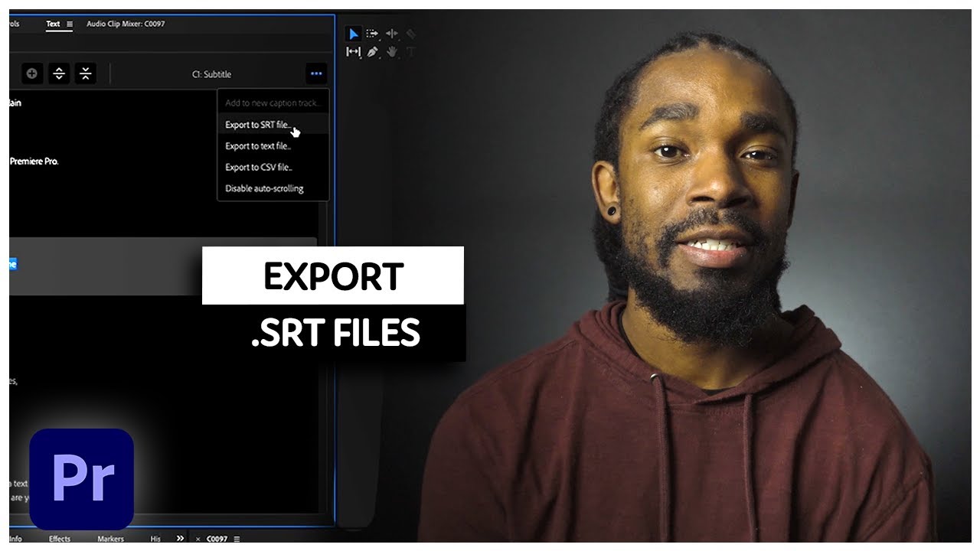The width and height of the screenshot is (980, 551).
Task: Open the Text panel hamburger menu
Action: point(70,24)
